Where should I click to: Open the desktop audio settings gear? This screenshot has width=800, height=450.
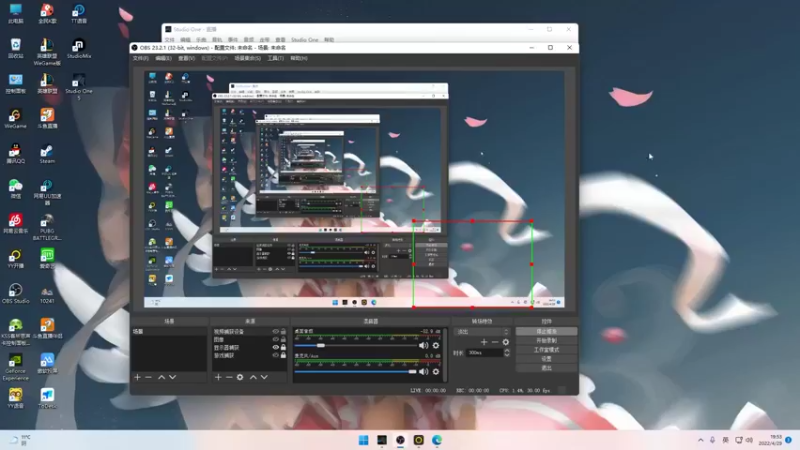point(436,345)
